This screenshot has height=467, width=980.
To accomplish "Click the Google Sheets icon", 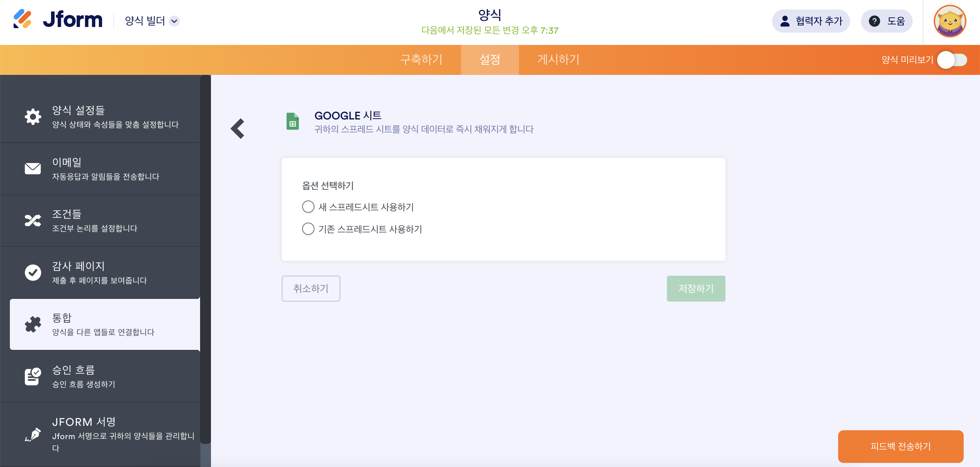I will (293, 122).
